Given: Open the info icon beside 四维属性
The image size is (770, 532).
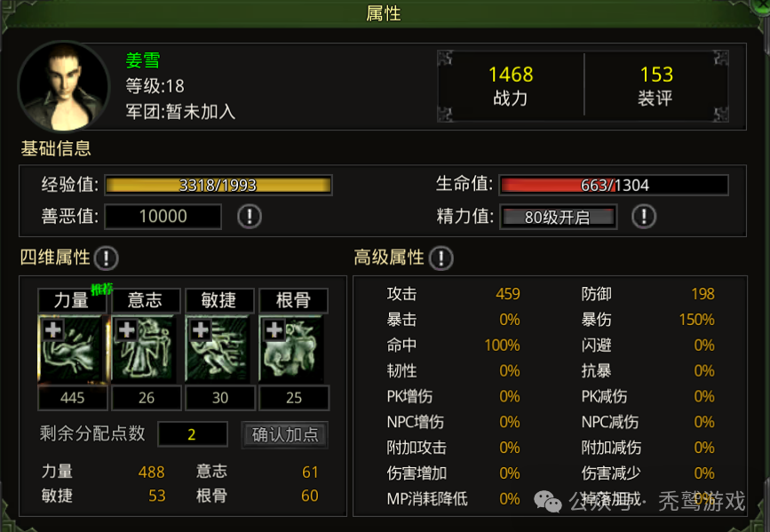Looking at the screenshot, I should point(106,258).
